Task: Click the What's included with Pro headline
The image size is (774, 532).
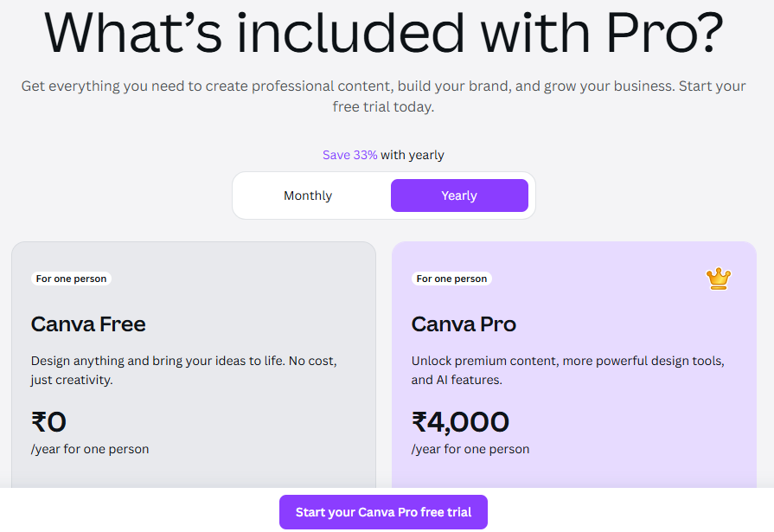Action: [383, 35]
